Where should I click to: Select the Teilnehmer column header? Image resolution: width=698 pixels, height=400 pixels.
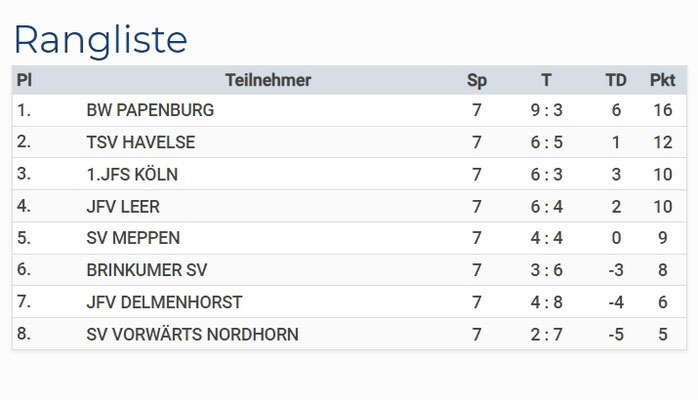(x=268, y=80)
